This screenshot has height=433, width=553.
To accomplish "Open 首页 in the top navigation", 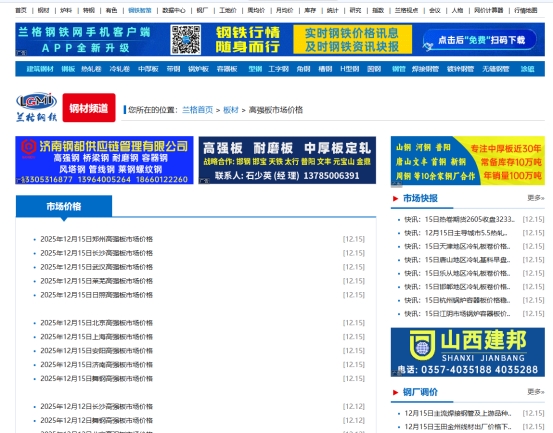I will (x=21, y=10).
